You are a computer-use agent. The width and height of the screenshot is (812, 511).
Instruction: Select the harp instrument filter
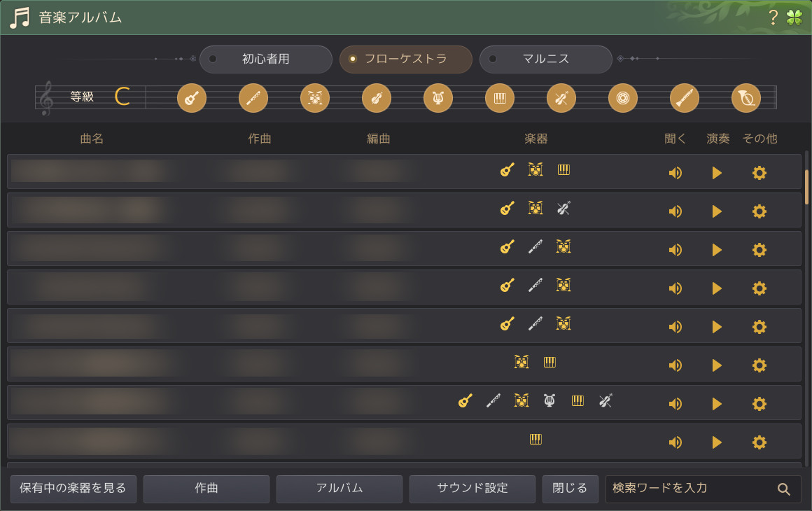tap(438, 98)
